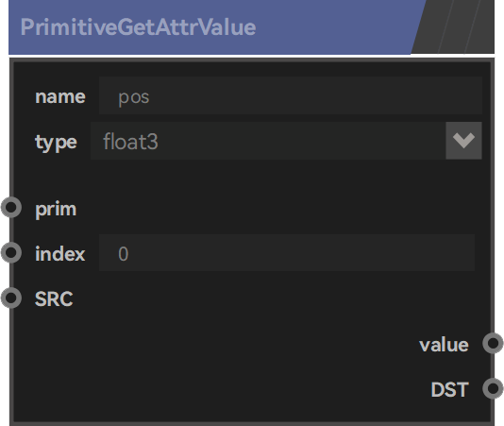Click the prim socket label
Screen dimensions: 504x426
[56, 209]
